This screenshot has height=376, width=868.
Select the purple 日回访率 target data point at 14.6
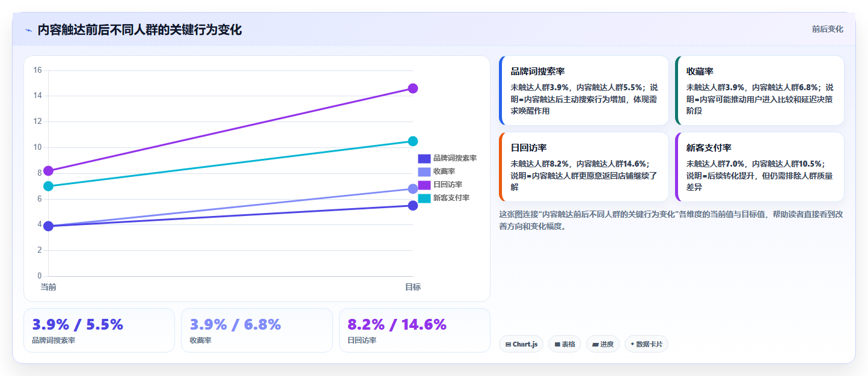coord(413,88)
